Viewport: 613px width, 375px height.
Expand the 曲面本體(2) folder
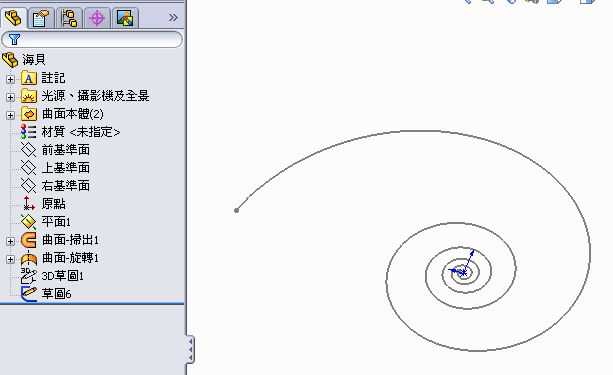pos(10,115)
